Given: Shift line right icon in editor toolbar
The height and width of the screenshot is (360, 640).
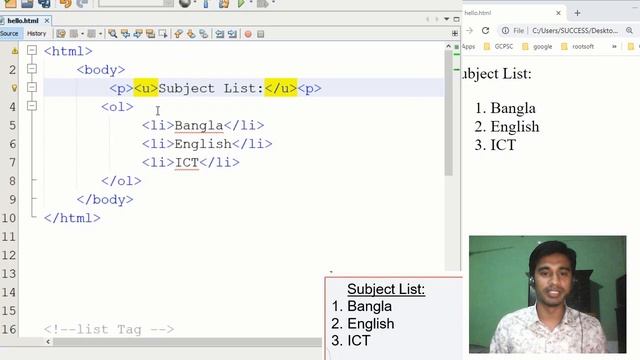Looking at the screenshot, I should [232, 34].
